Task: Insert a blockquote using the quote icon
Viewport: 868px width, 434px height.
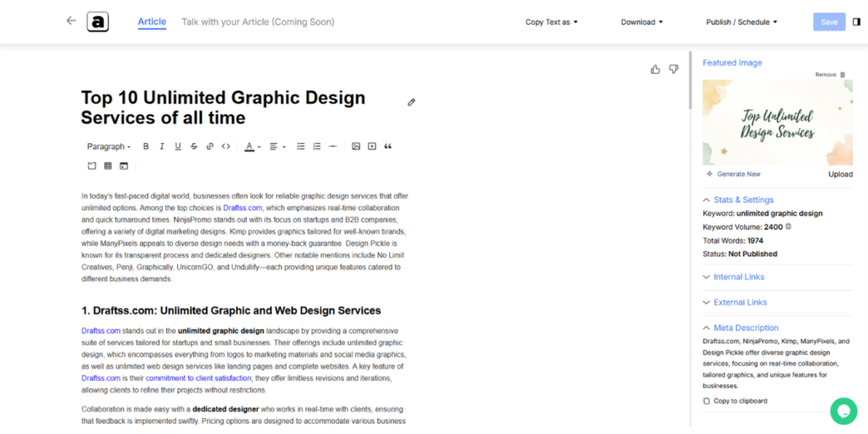Action: [x=388, y=147]
